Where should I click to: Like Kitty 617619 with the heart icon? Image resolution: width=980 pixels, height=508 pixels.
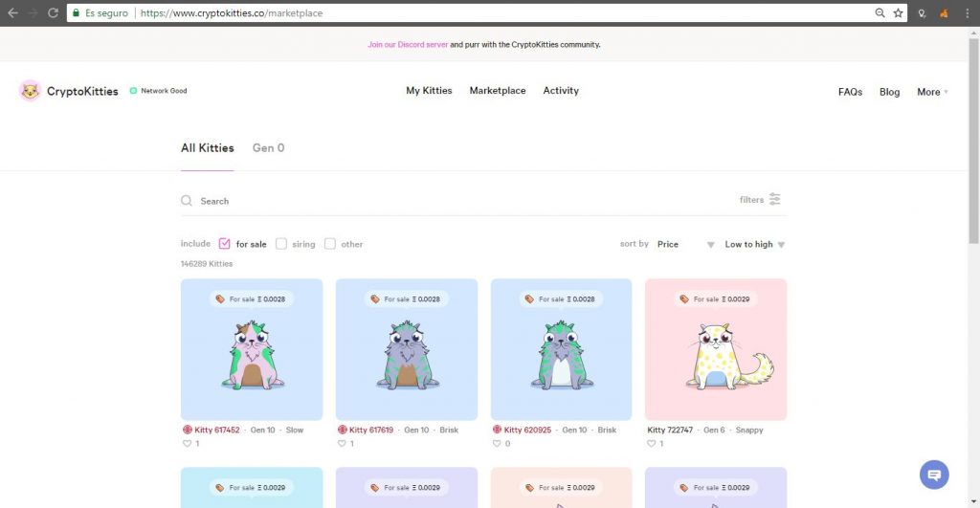click(x=342, y=443)
